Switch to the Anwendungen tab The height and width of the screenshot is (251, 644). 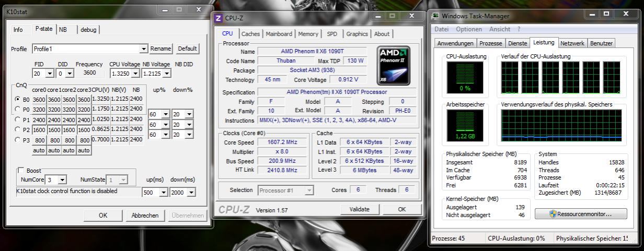click(x=456, y=43)
